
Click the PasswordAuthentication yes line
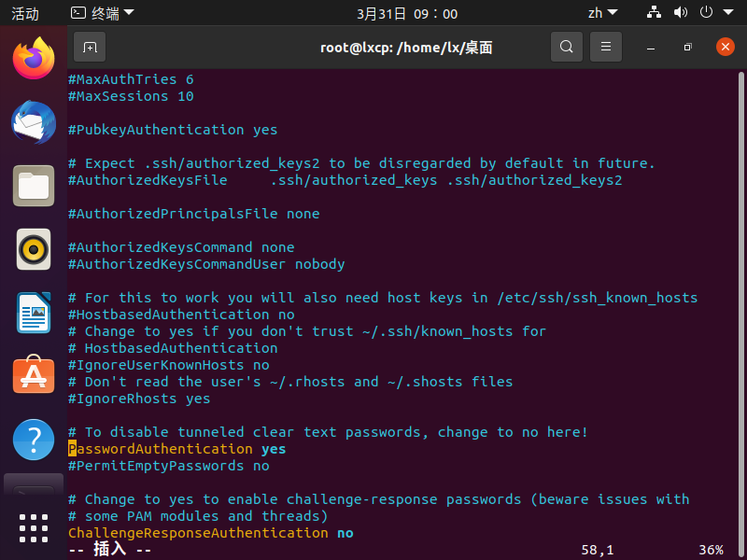point(177,449)
